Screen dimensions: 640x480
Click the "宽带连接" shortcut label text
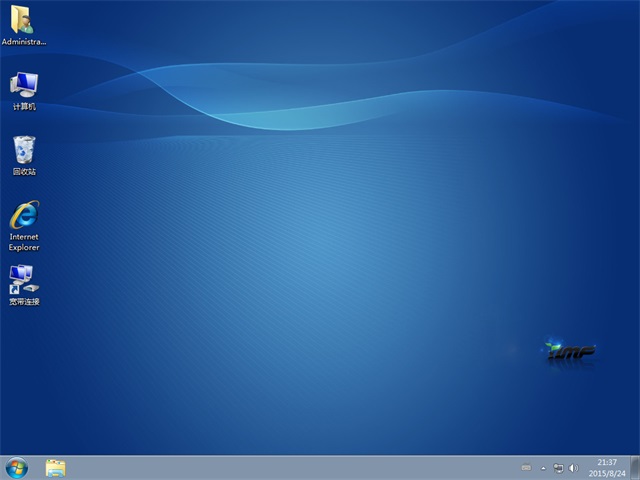[x=24, y=302]
